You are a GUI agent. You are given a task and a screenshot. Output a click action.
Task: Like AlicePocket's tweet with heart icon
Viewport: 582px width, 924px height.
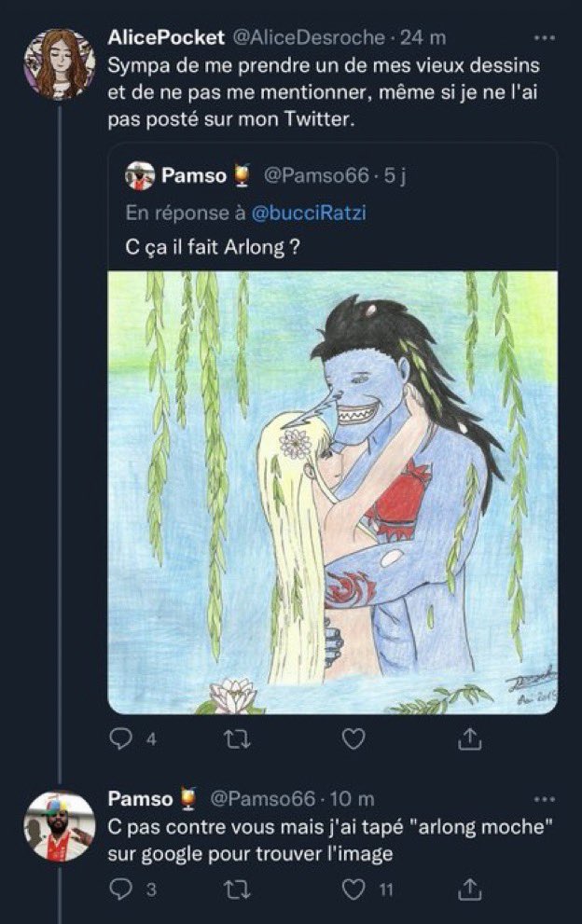353,738
